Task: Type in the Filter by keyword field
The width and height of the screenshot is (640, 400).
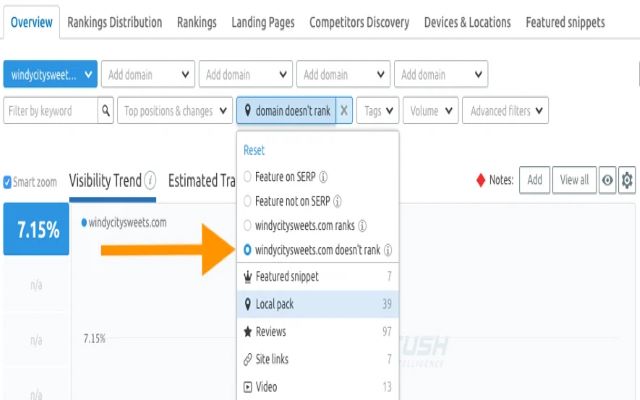Action: (x=50, y=111)
